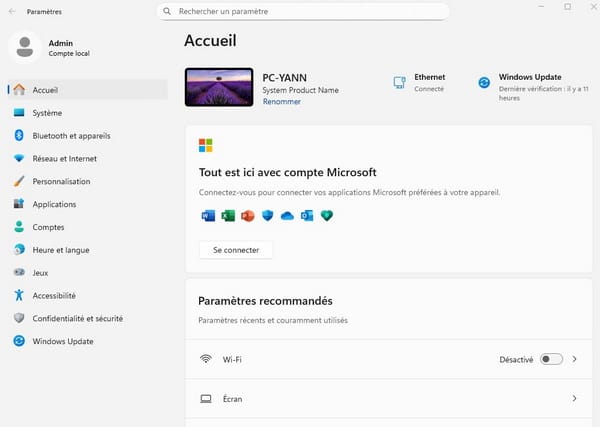Click the Bluetooth icon in sidebar

(x=19, y=135)
